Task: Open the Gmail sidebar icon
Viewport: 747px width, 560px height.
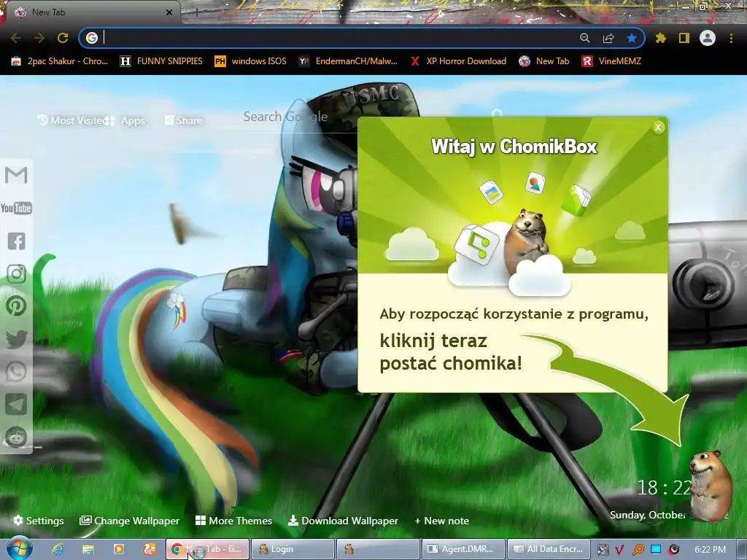Action: 16,175
